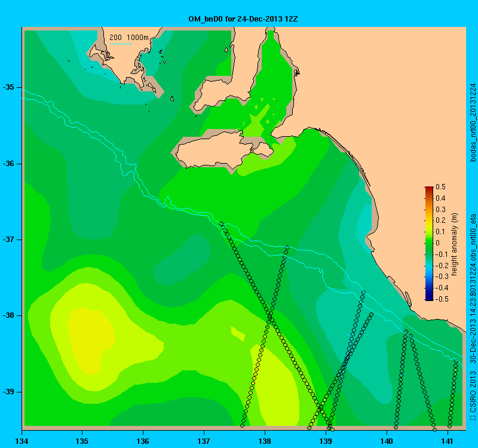Click the latitude label "-37"

click(8, 240)
